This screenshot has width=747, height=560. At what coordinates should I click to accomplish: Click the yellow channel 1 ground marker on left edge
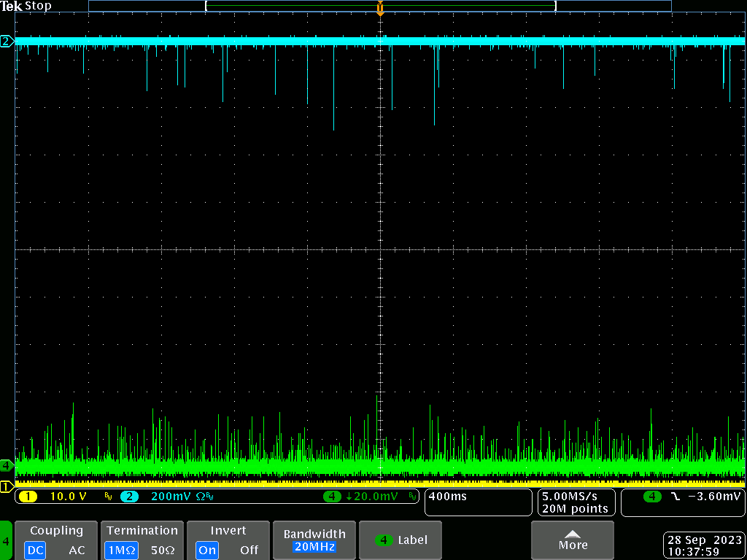[7, 486]
